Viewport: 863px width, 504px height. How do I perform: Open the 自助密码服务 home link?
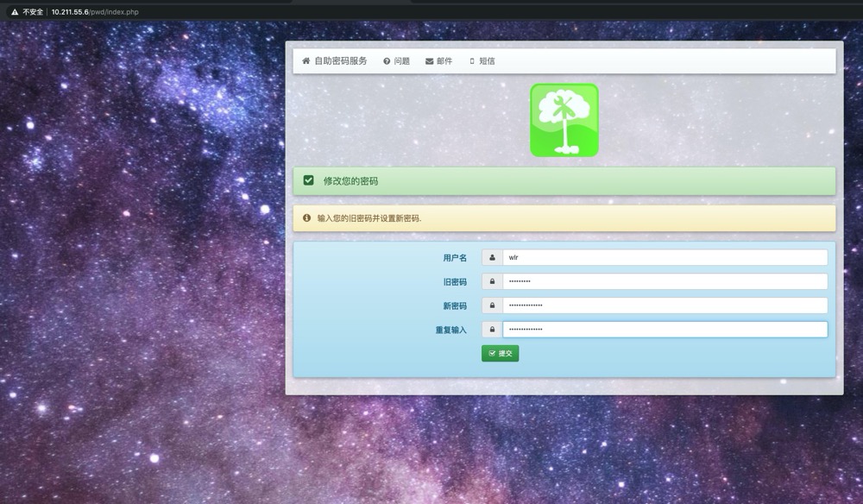point(340,61)
